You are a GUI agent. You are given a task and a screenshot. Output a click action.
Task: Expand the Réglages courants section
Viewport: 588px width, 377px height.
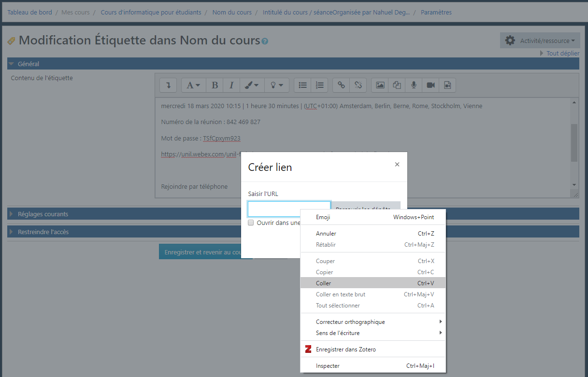click(x=43, y=214)
